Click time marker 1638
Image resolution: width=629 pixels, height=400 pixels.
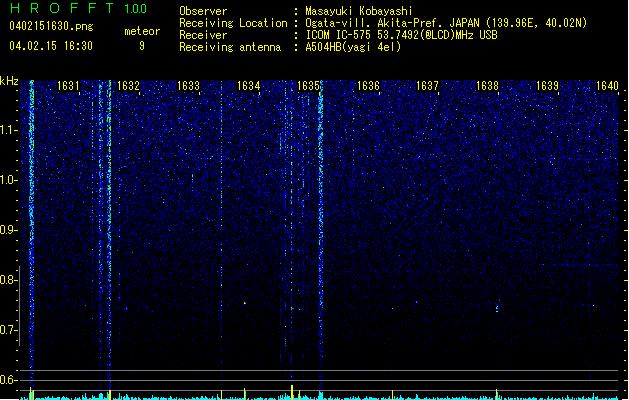(x=487, y=86)
